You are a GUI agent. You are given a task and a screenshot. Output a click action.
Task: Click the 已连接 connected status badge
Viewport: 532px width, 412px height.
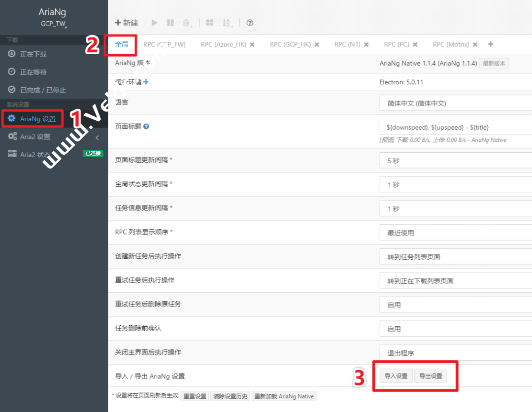point(93,153)
